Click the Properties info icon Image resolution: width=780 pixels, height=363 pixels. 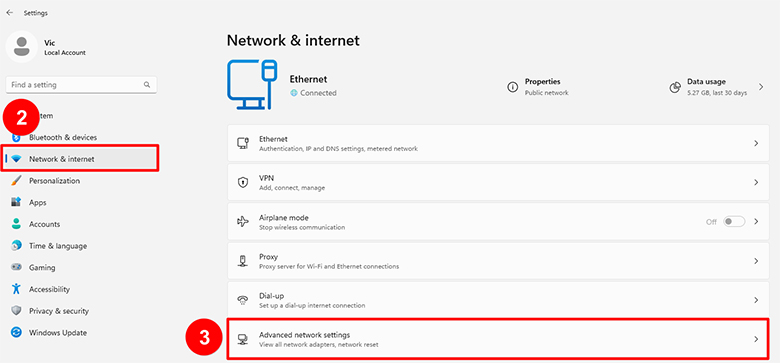click(512, 87)
